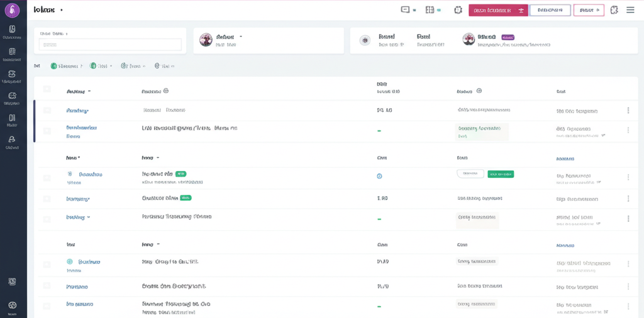Open the sidebar item with the grid icon
The height and width of the screenshot is (318, 644).
[x=12, y=54]
